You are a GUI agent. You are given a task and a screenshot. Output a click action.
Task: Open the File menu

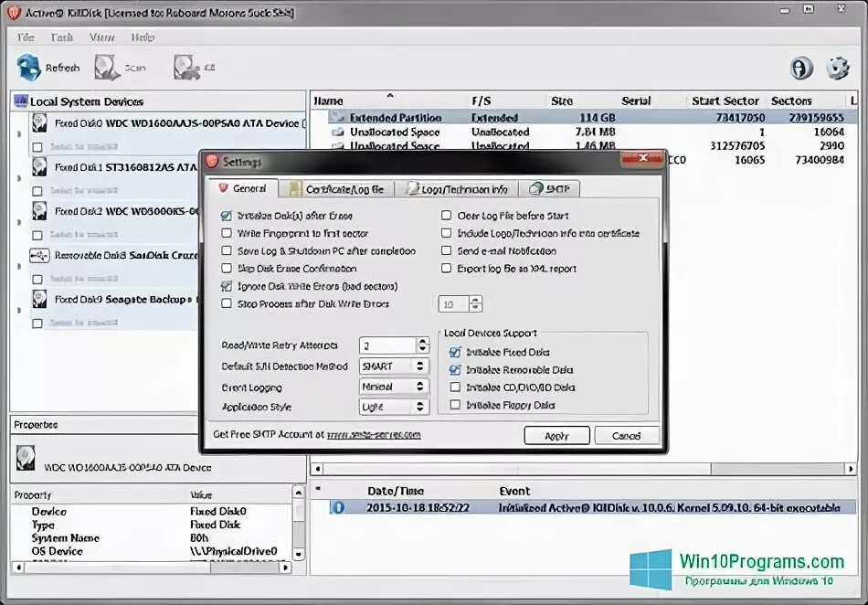click(x=26, y=37)
